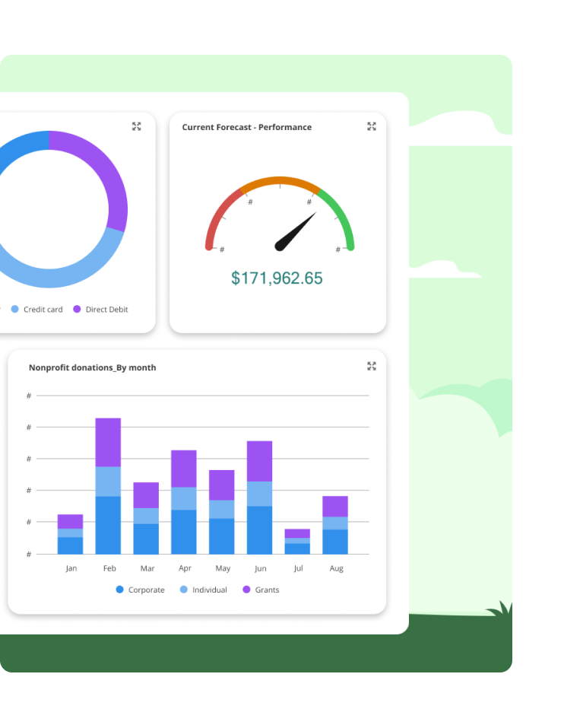This screenshot has height=728, width=583.
Task: Click the Aug Grants bar segment
Action: [x=335, y=507]
